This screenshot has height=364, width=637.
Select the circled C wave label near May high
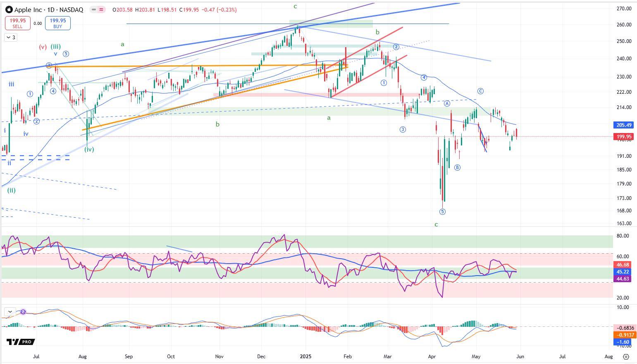coord(480,91)
